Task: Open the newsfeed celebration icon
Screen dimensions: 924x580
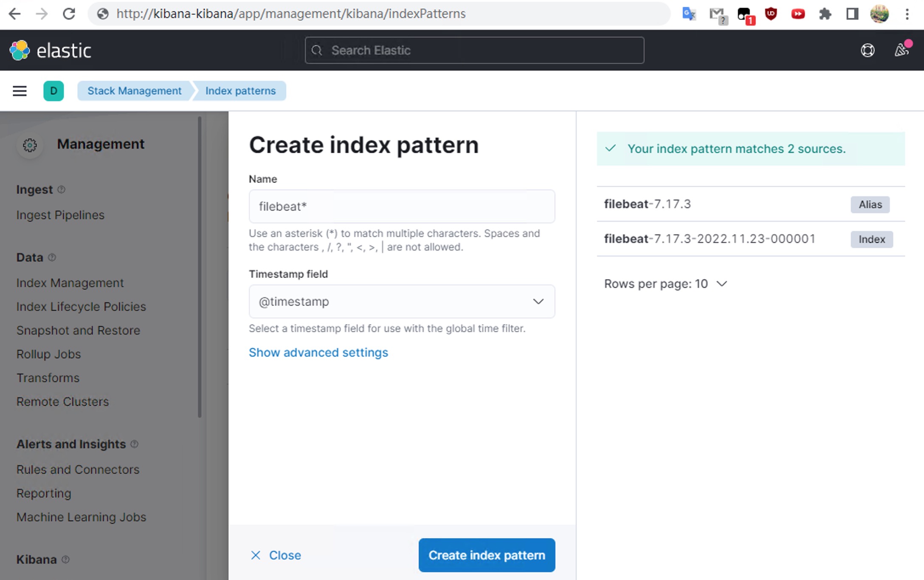Action: tap(901, 51)
